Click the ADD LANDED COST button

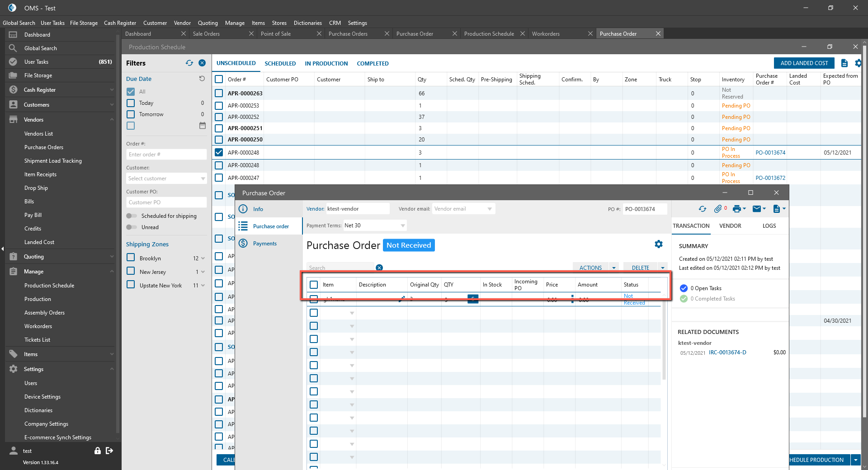click(x=804, y=63)
